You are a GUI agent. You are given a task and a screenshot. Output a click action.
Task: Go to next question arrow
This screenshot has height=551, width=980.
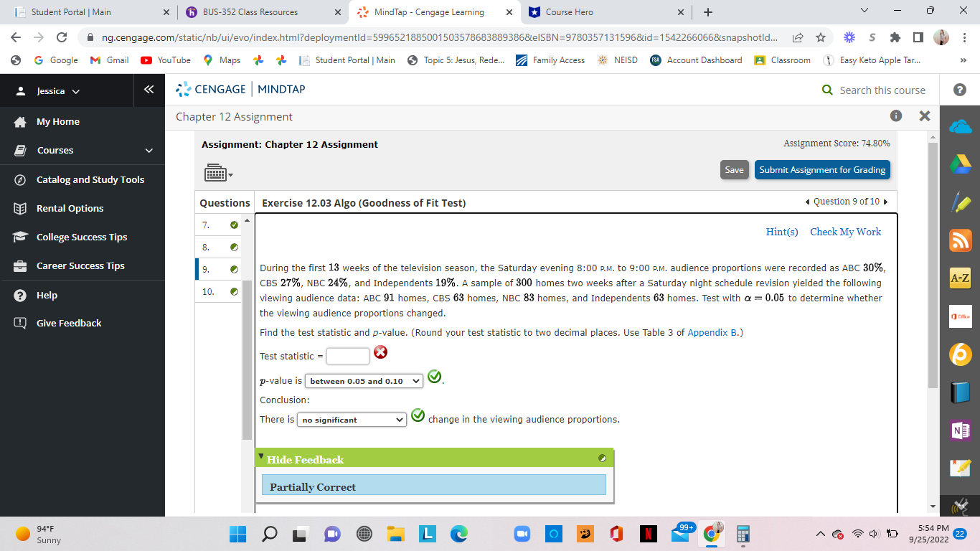[885, 202]
